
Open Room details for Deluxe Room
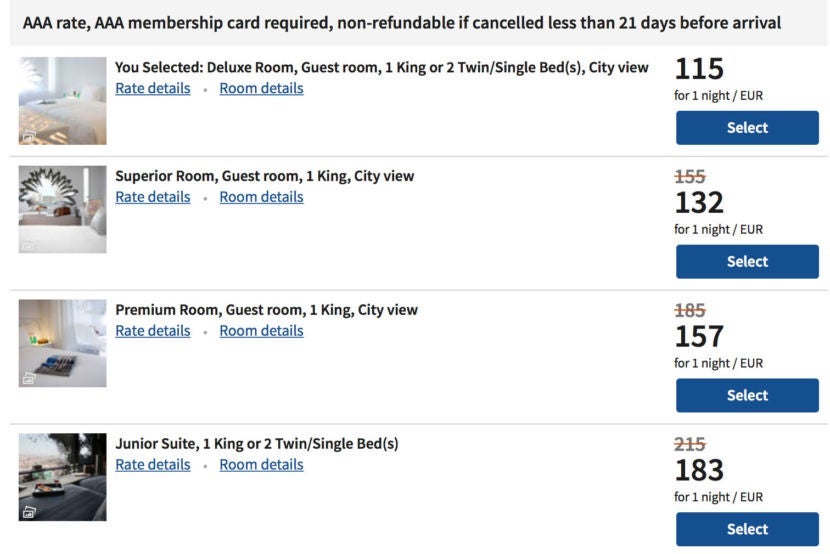point(261,88)
